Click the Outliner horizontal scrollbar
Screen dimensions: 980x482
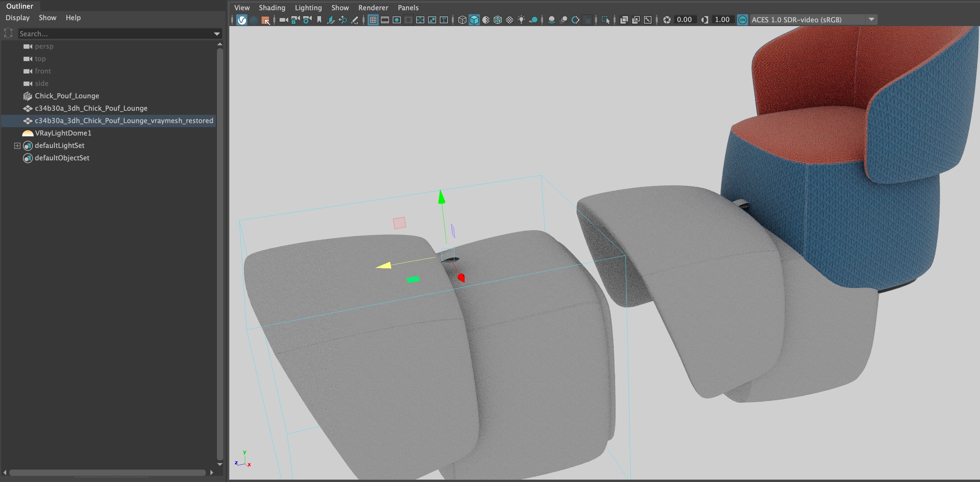click(108, 472)
